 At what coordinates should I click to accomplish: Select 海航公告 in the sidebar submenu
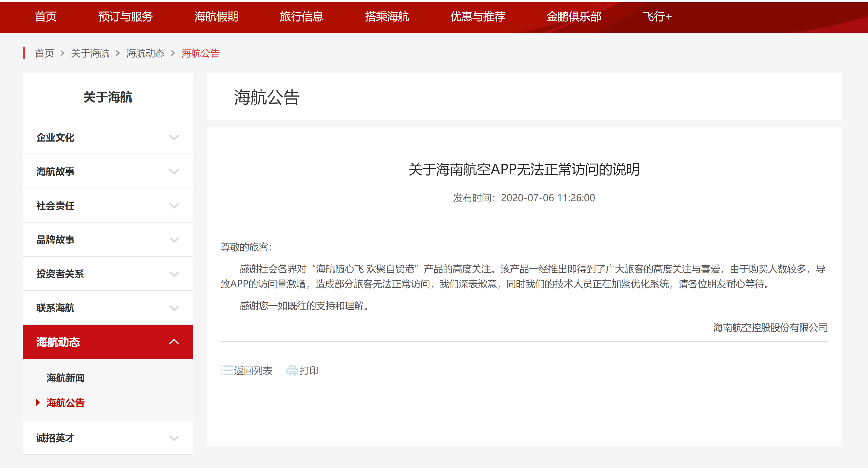[x=65, y=403]
